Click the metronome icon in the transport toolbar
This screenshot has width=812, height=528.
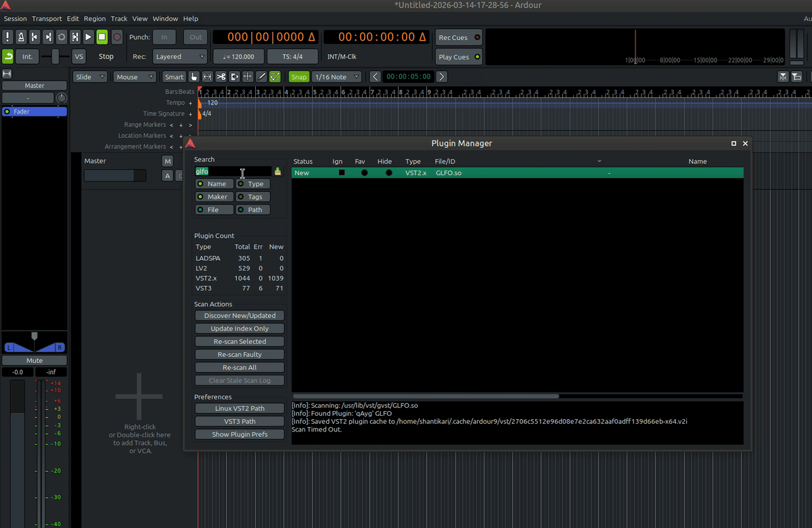point(21,37)
